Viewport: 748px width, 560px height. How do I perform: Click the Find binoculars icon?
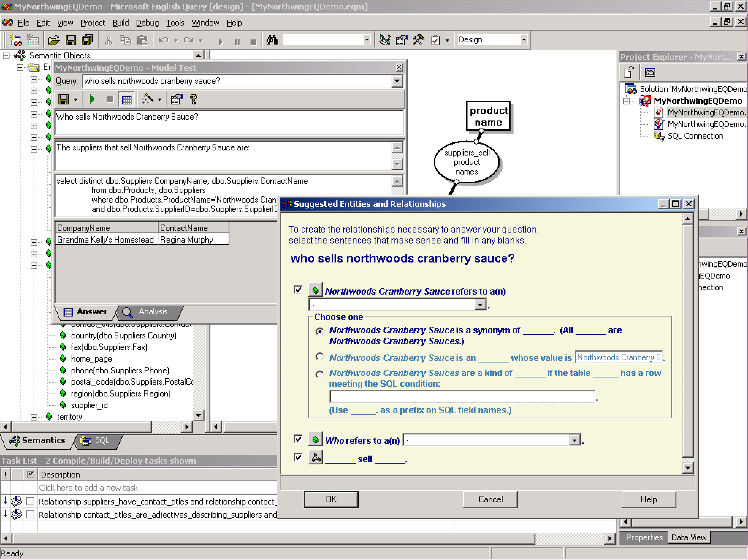(x=272, y=40)
